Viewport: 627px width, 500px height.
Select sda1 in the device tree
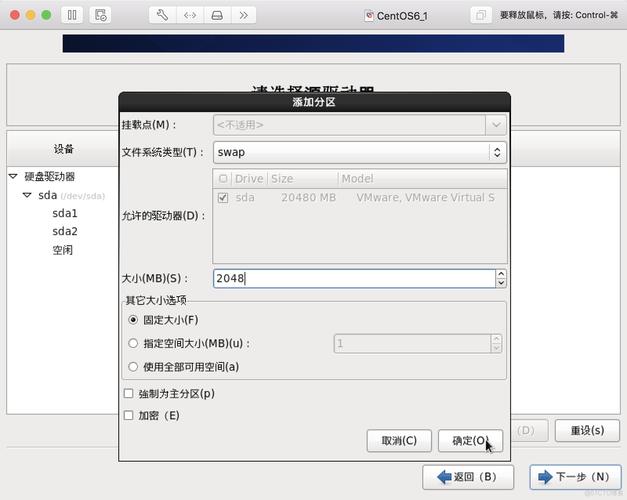tap(65, 213)
